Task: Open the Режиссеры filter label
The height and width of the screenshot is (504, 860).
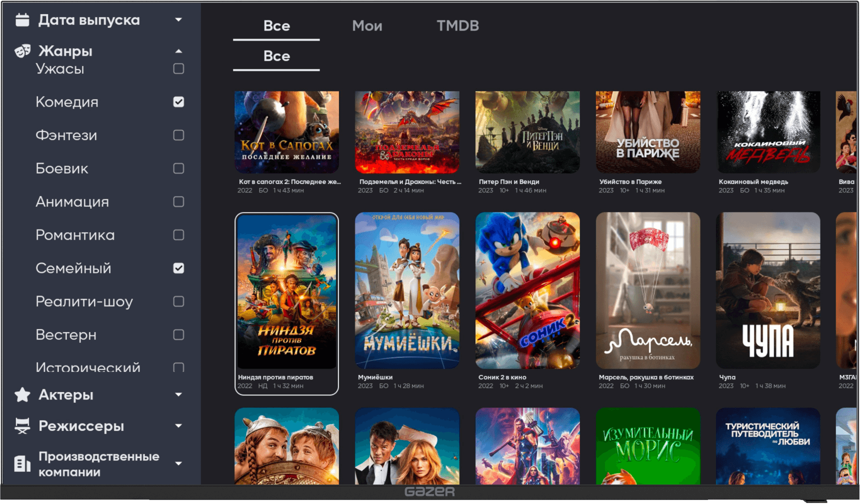Action: (x=81, y=426)
